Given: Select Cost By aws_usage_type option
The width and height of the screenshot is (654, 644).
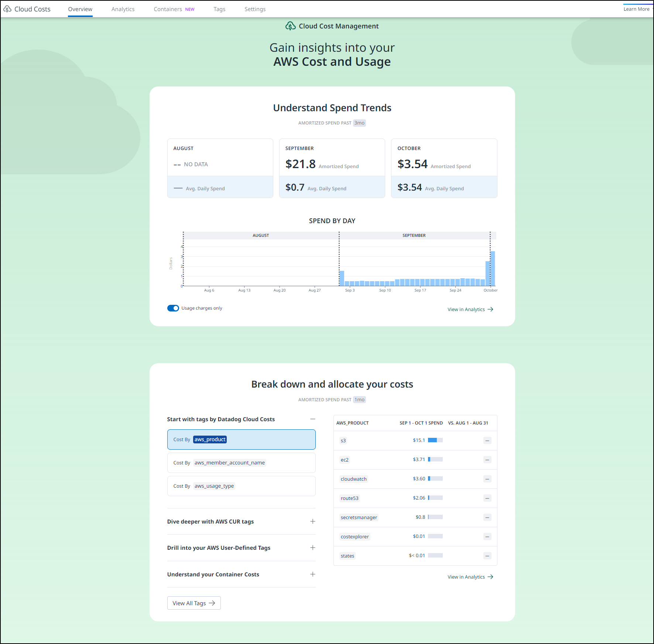Looking at the screenshot, I should point(242,486).
